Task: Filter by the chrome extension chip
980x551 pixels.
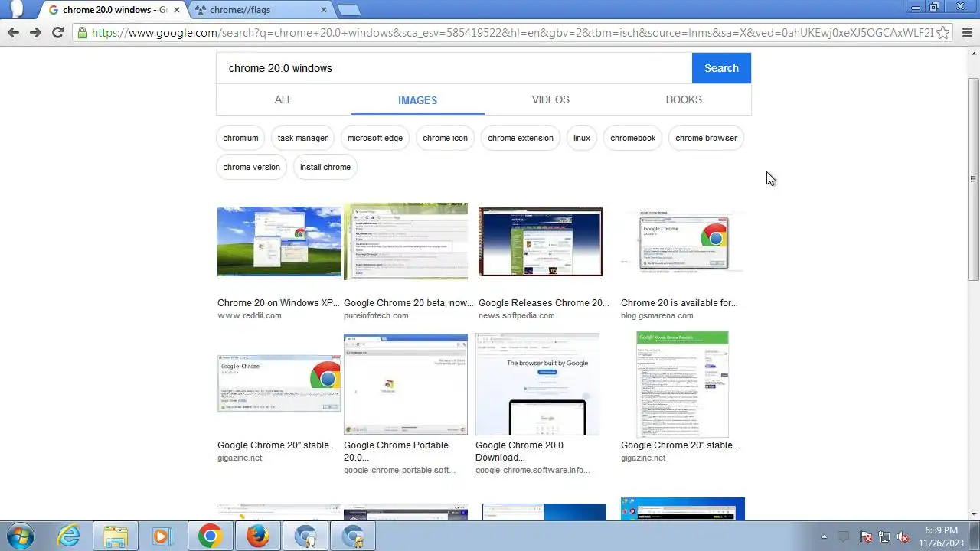Action: pyautogui.click(x=521, y=138)
